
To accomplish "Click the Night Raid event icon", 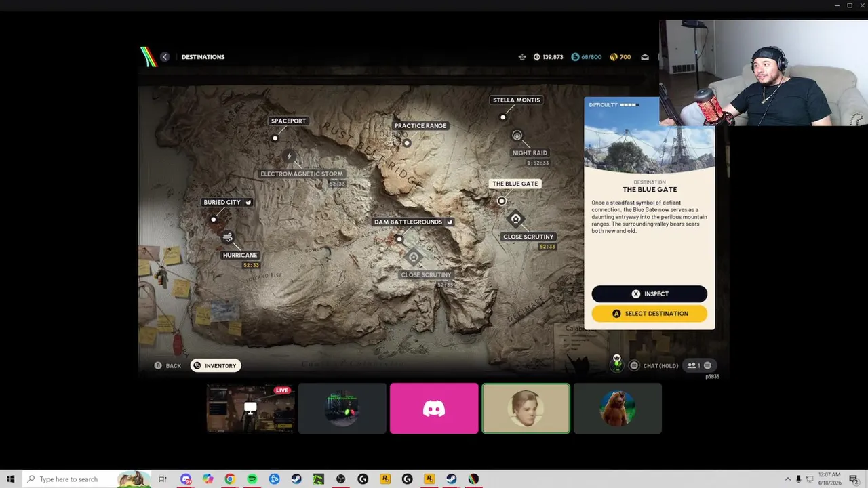I will (517, 136).
